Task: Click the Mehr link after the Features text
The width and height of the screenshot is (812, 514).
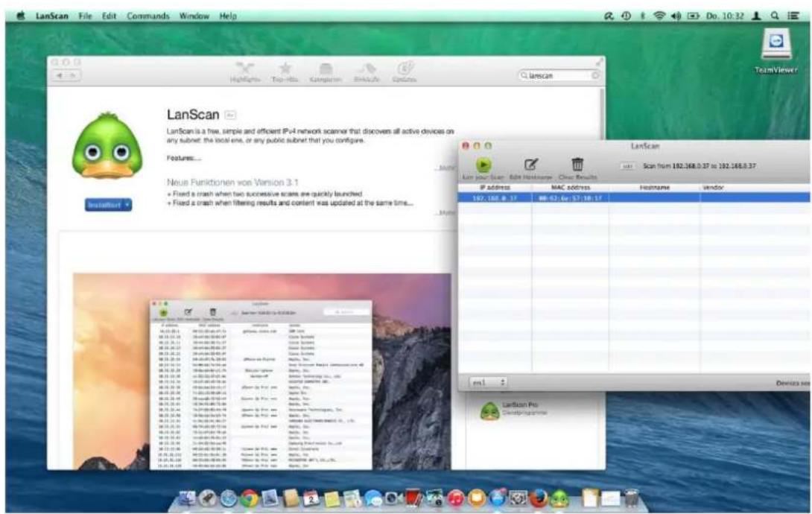Action: click(x=446, y=168)
